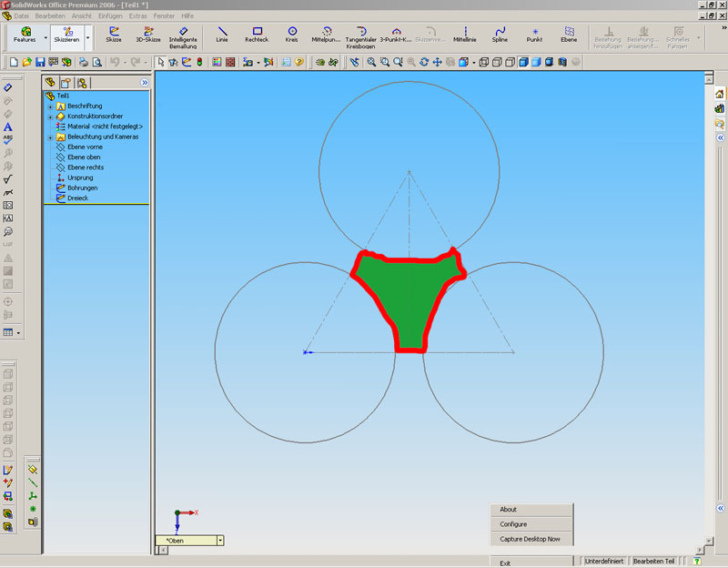
Task: Select Ebene vorne in the feature tree
Action: (85, 147)
